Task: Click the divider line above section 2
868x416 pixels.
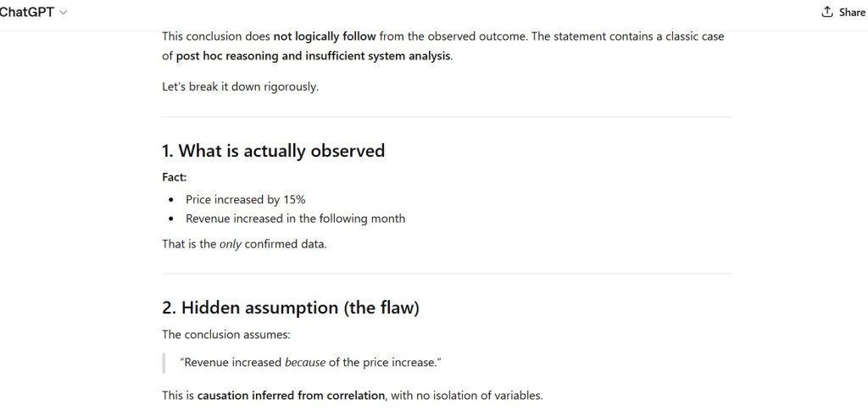Action: pyautogui.click(x=446, y=274)
